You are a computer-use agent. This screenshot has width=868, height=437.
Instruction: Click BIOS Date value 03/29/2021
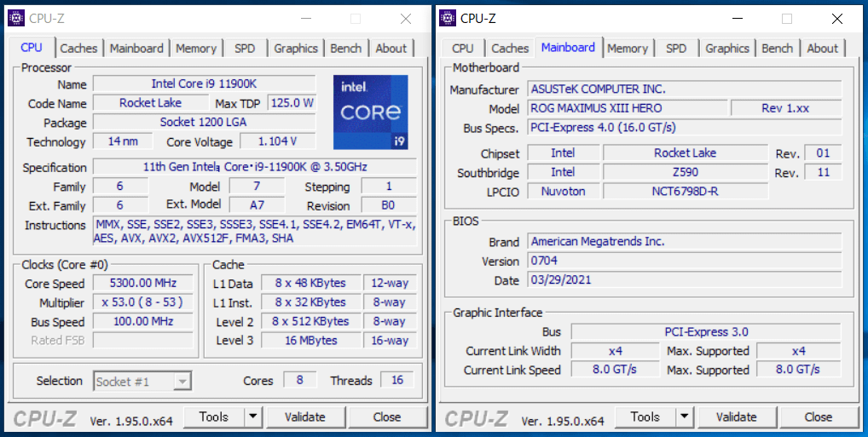[x=685, y=280]
